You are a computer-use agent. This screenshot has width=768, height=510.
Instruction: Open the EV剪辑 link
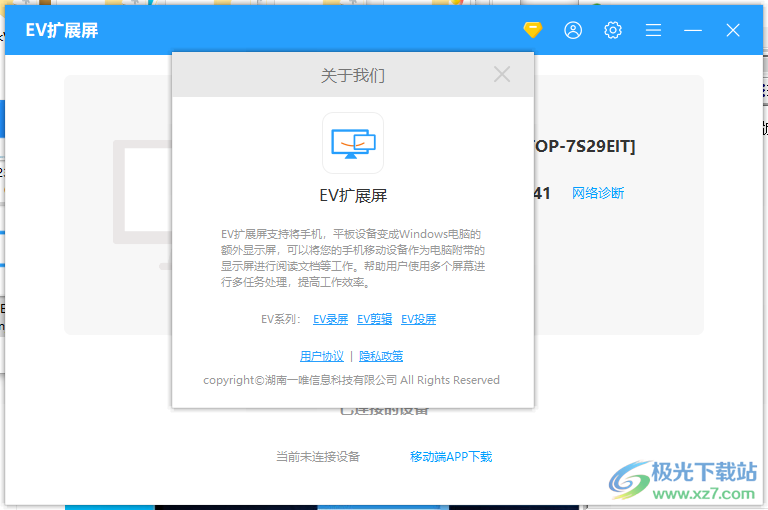click(x=374, y=319)
